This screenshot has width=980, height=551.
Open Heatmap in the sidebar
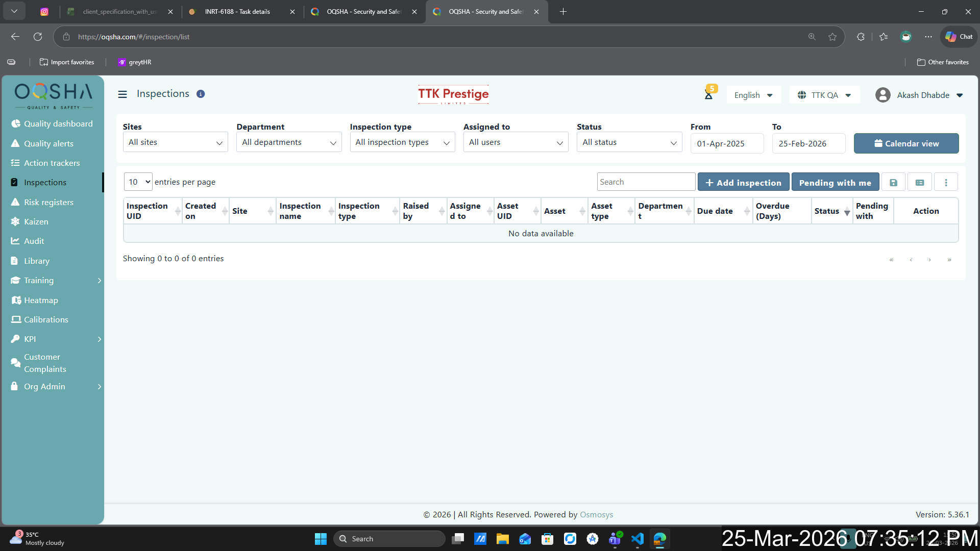pyautogui.click(x=41, y=300)
